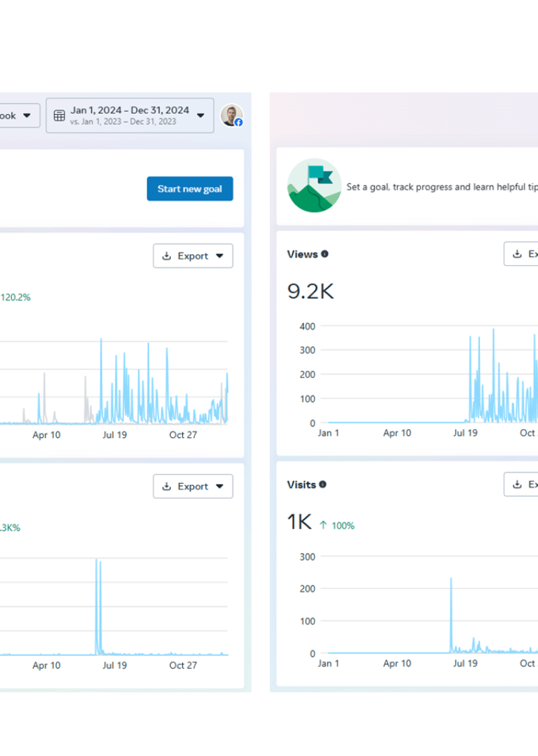Click the partially visible Export button in the Views card
Image resolution: width=538 pixels, height=756 pixels.
(521, 253)
